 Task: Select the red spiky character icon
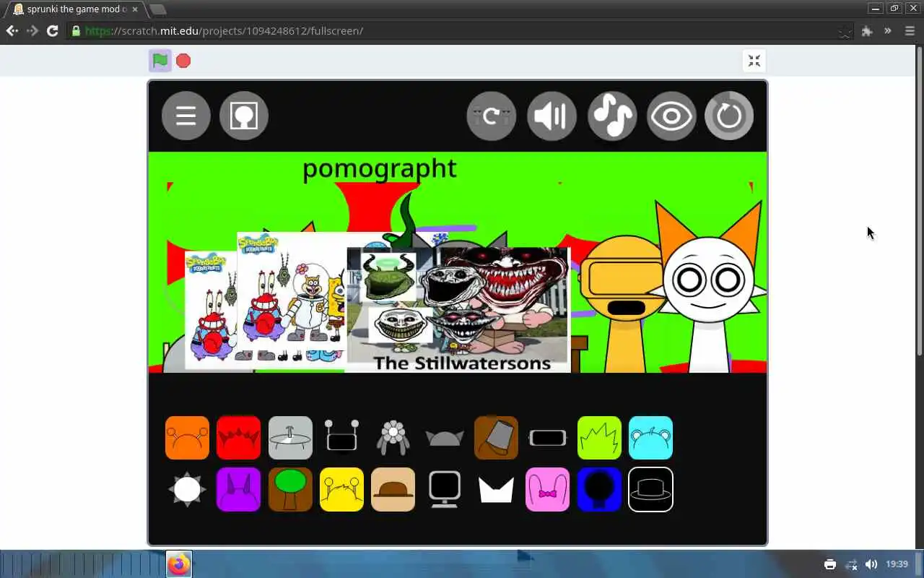[239, 438]
